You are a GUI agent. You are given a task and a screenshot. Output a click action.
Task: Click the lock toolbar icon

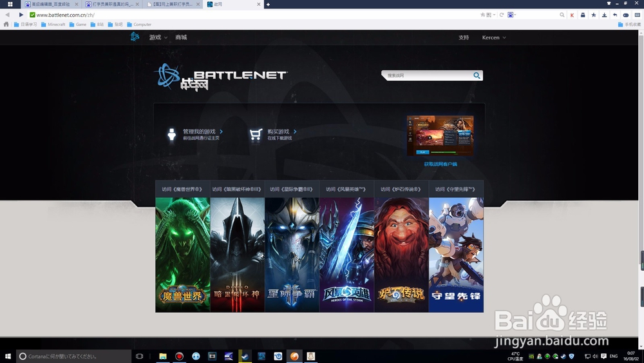583,15
